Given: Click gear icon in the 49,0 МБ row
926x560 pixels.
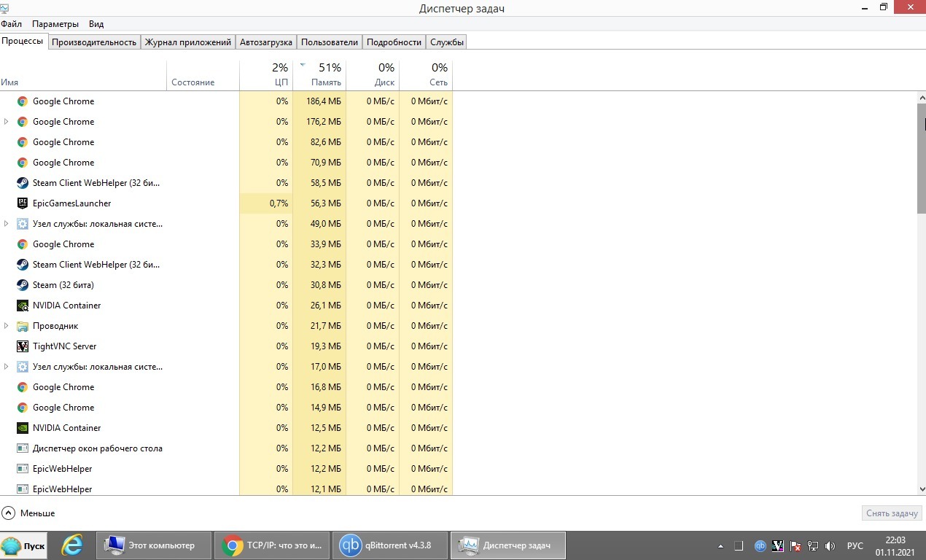Looking at the screenshot, I should coord(23,224).
